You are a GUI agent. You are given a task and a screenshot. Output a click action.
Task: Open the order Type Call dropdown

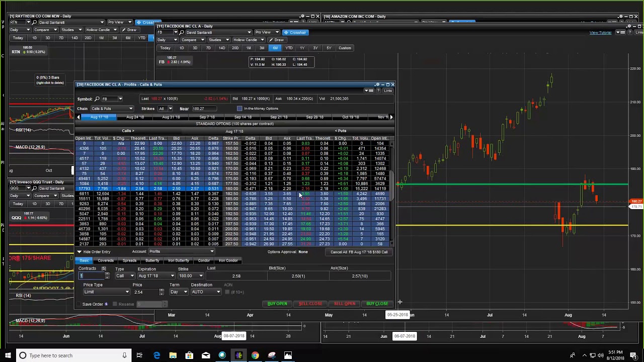coord(125,276)
